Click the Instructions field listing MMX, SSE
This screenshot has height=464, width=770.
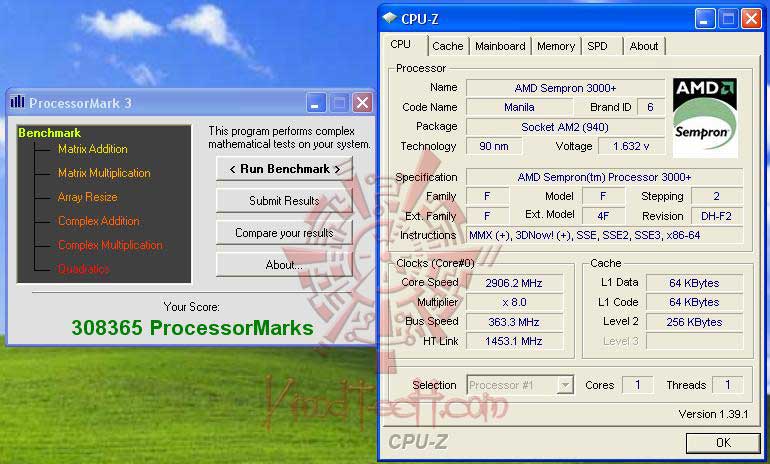click(x=605, y=235)
